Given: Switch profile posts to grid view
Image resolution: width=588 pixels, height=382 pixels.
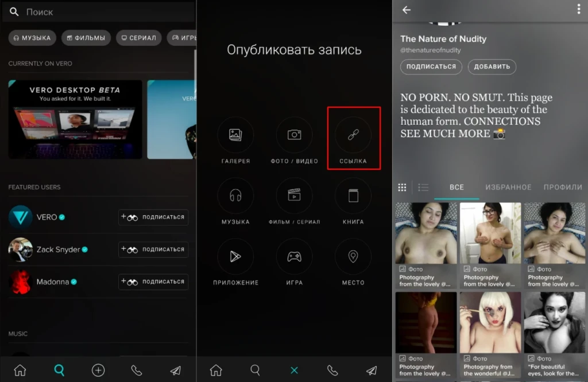Looking at the screenshot, I should click(402, 187).
